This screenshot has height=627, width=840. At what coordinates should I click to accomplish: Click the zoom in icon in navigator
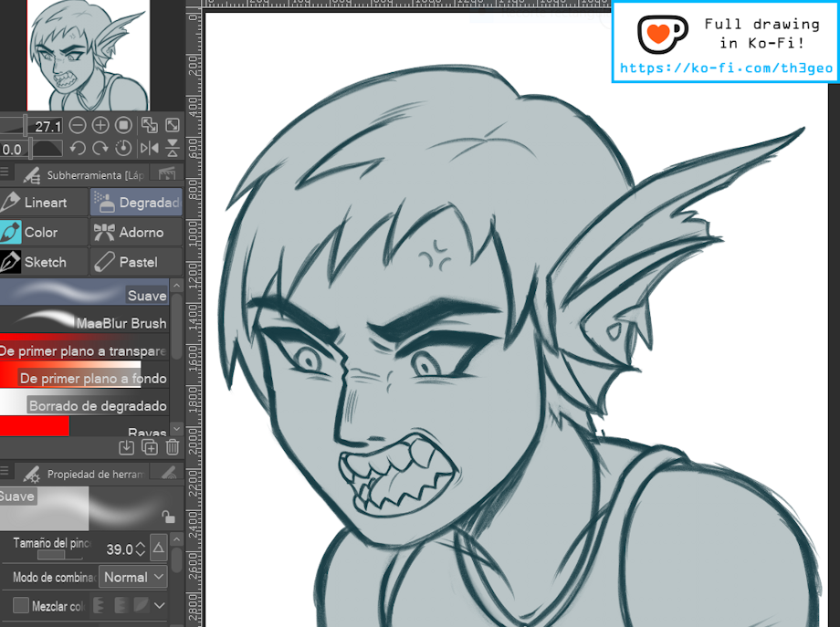(x=100, y=126)
